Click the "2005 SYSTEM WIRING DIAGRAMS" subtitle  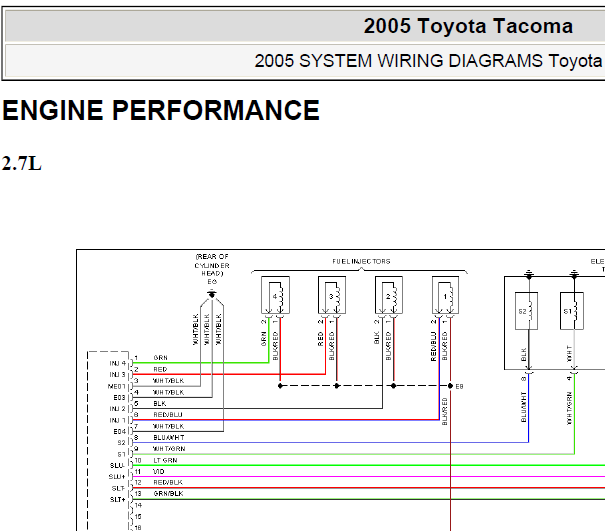pyautogui.click(x=400, y=61)
